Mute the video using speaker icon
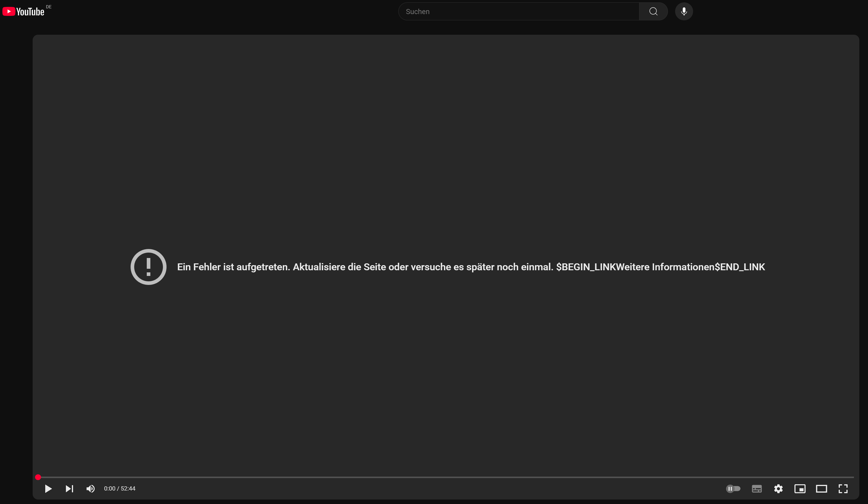The height and width of the screenshot is (504, 868). (x=90, y=488)
